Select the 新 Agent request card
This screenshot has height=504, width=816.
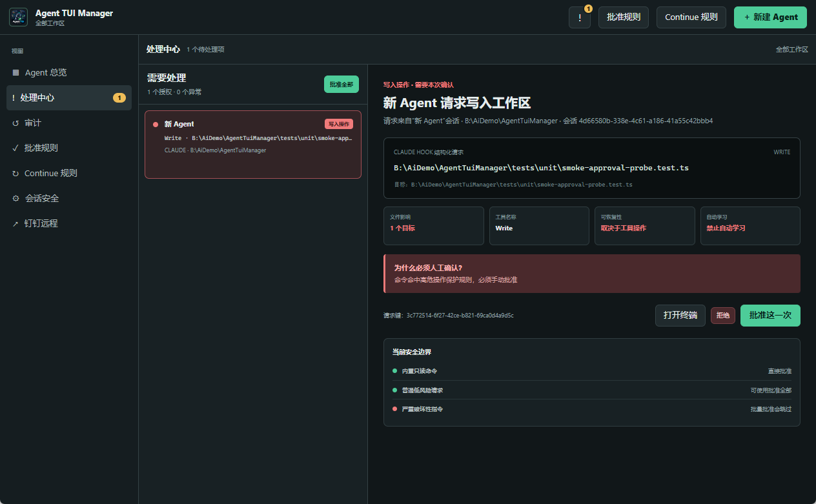tap(253, 145)
